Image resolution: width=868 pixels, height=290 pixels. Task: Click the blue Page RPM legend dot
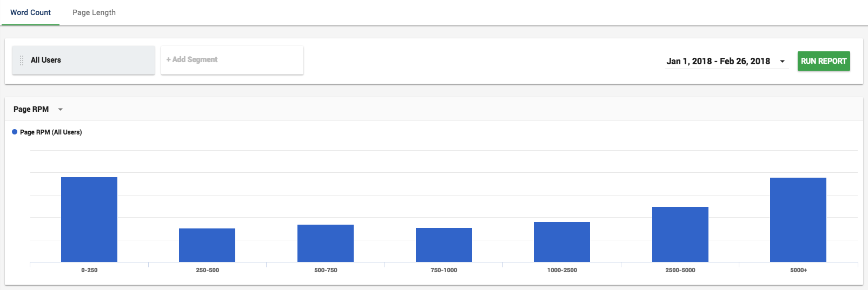click(x=15, y=132)
